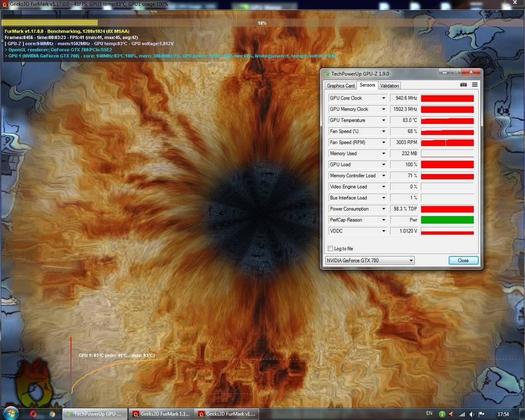Expand the GPU Core Clock dropdown
This screenshot has width=525, height=420.
383,98
